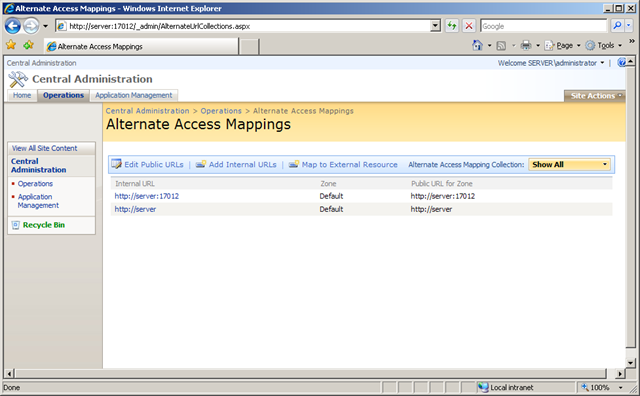
Task: Click the Public URL for Zone header
Action: (x=442, y=184)
